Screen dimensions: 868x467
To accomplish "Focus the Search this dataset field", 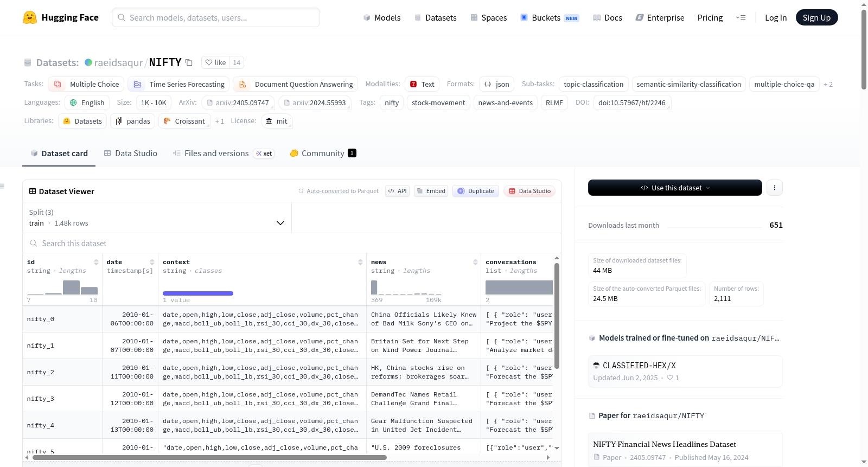I will pyautogui.click(x=292, y=244).
